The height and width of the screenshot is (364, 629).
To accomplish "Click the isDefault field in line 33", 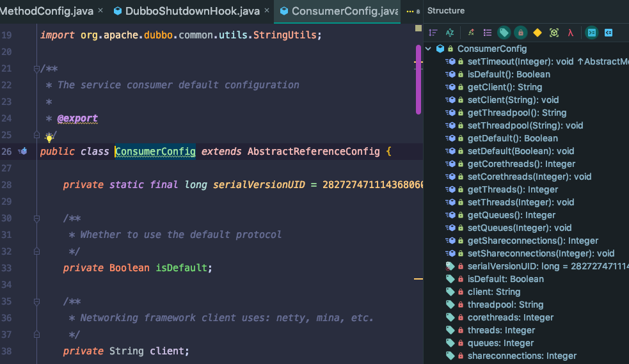I will (181, 268).
